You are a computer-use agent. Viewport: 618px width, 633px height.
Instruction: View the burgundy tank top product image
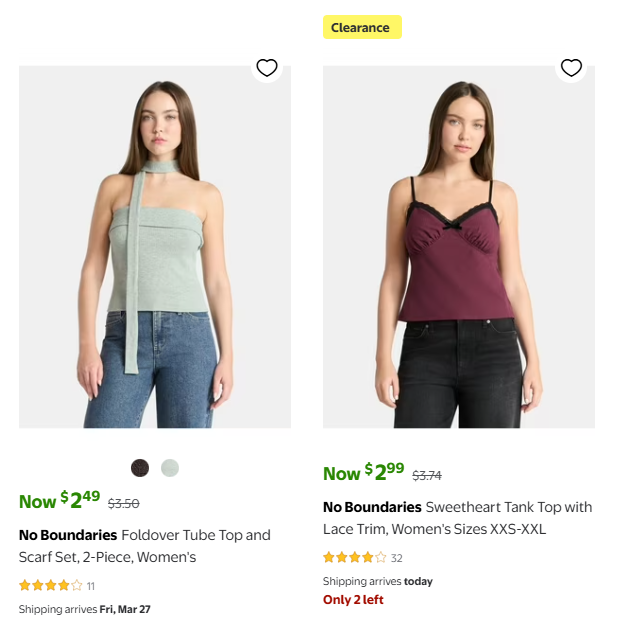tap(459, 247)
